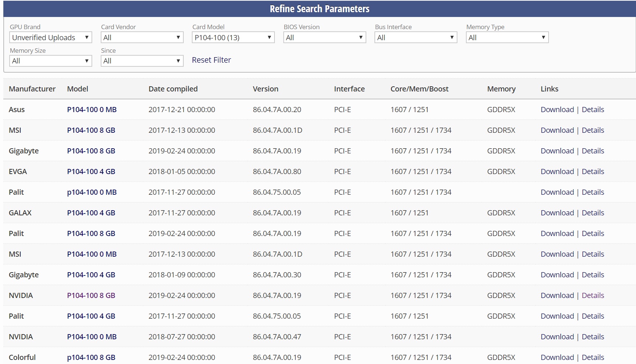
Task: Download the NVIDIA P104-100 8 GB BIOS
Action: coord(557,295)
